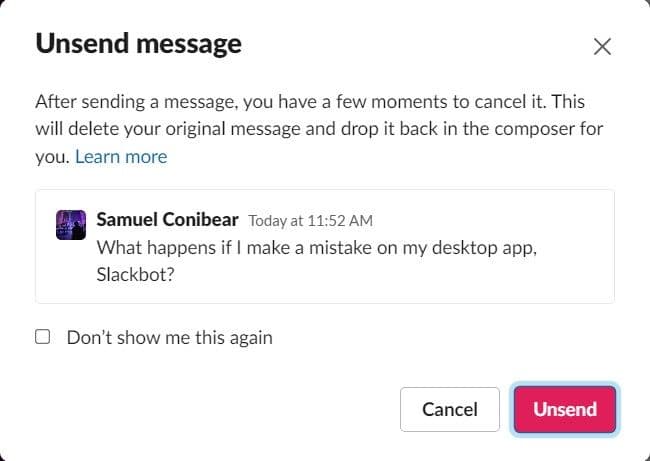Close the Unsend message dialog
The height and width of the screenshot is (461, 650).
pyautogui.click(x=602, y=46)
